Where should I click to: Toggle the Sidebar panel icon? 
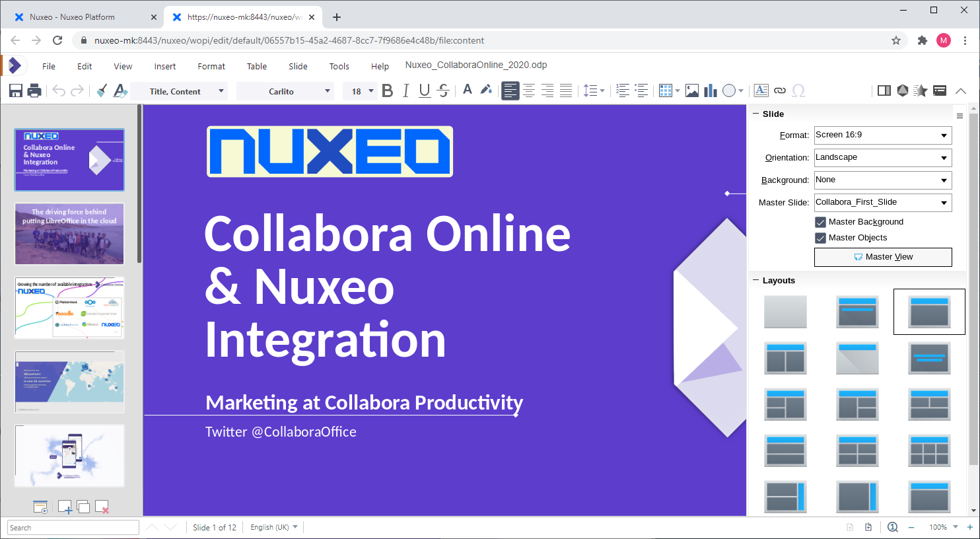pos(884,90)
